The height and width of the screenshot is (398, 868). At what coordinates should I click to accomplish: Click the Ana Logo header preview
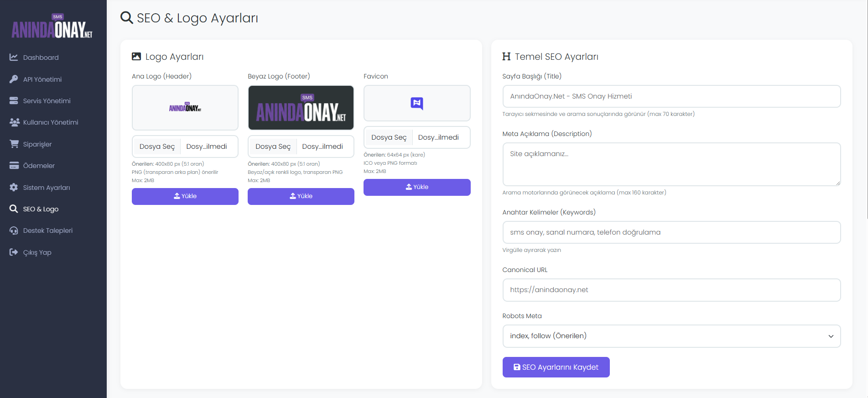tap(185, 108)
